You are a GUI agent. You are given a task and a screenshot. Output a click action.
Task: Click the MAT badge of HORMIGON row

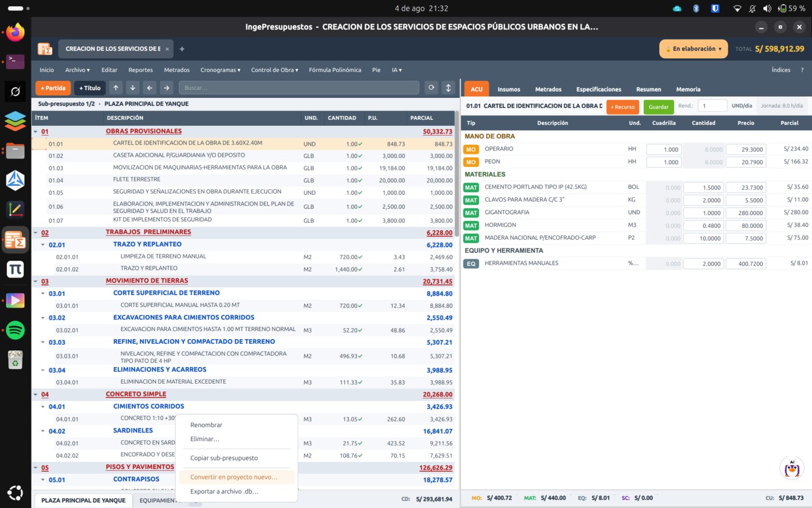click(x=471, y=226)
